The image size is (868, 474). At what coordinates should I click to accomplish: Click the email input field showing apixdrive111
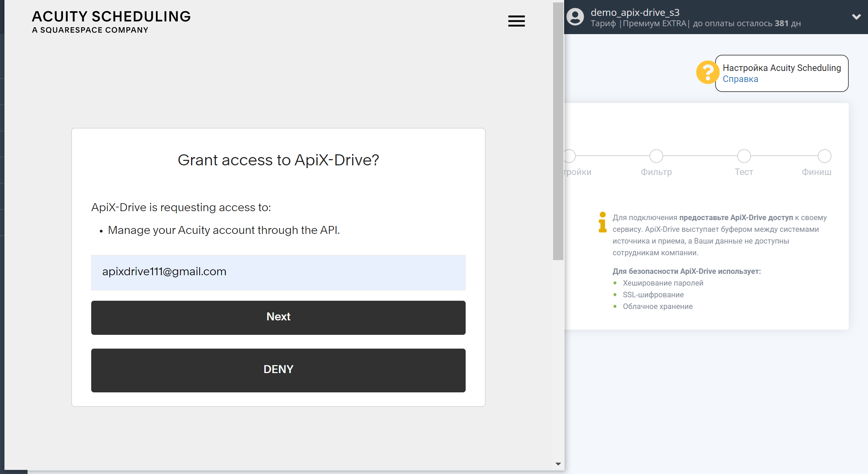(279, 271)
